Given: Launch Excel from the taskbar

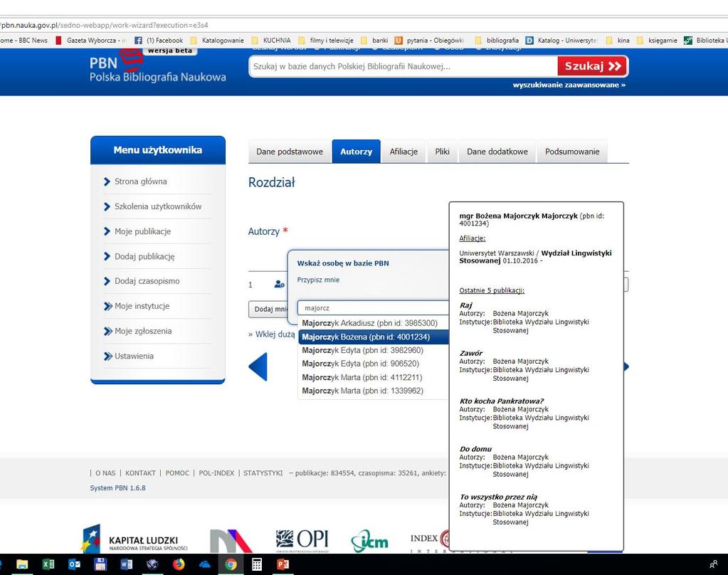Looking at the screenshot, I should (48, 564).
